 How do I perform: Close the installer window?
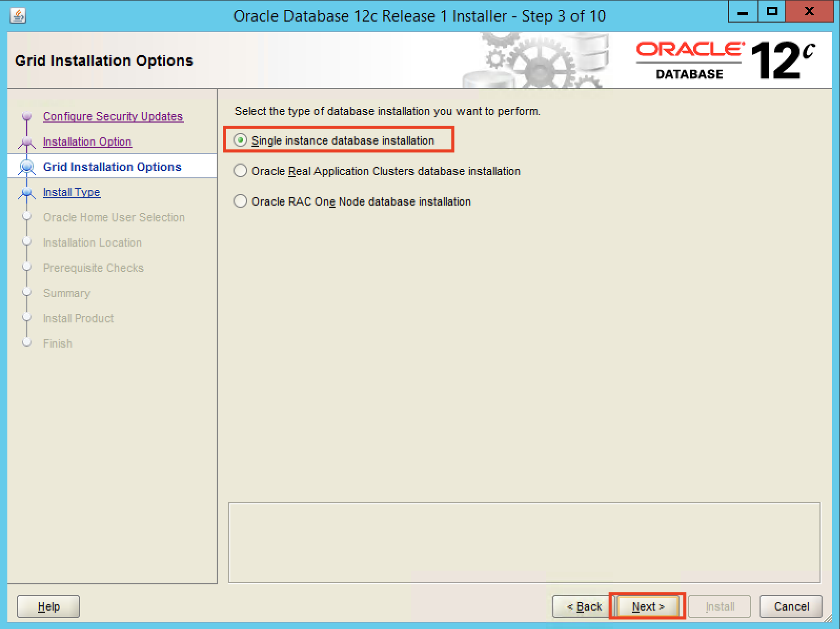tap(809, 12)
